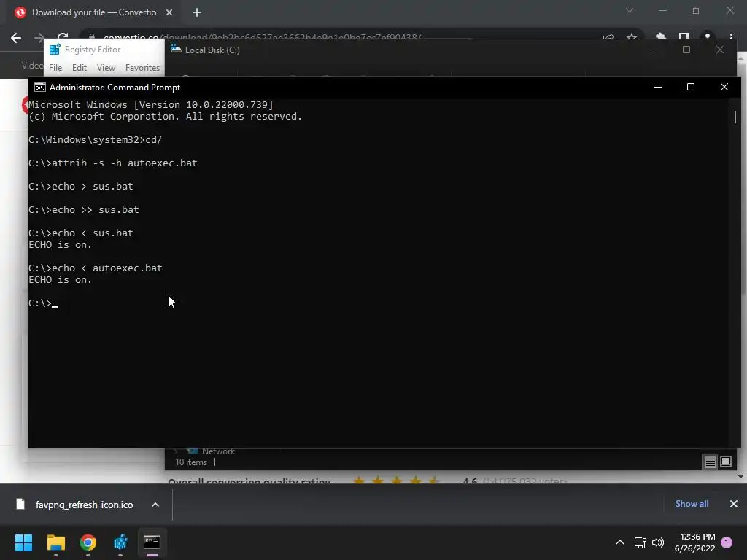
Task: Switch File Explorer to large icons view
Action: (x=726, y=462)
